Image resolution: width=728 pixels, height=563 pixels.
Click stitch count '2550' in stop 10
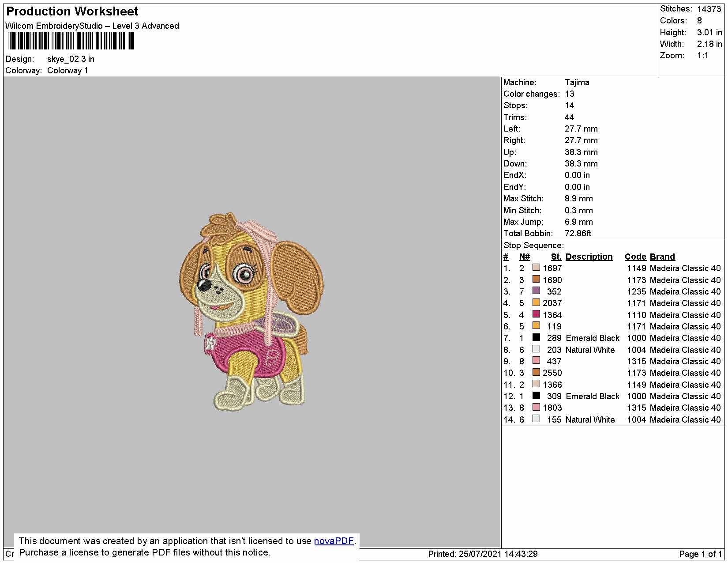552,373
